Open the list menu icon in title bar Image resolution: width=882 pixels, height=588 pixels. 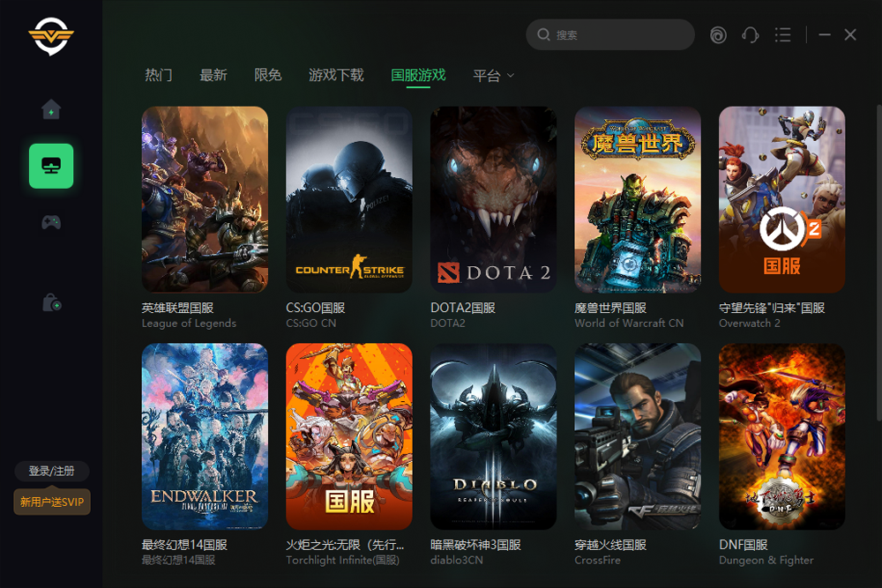782,34
